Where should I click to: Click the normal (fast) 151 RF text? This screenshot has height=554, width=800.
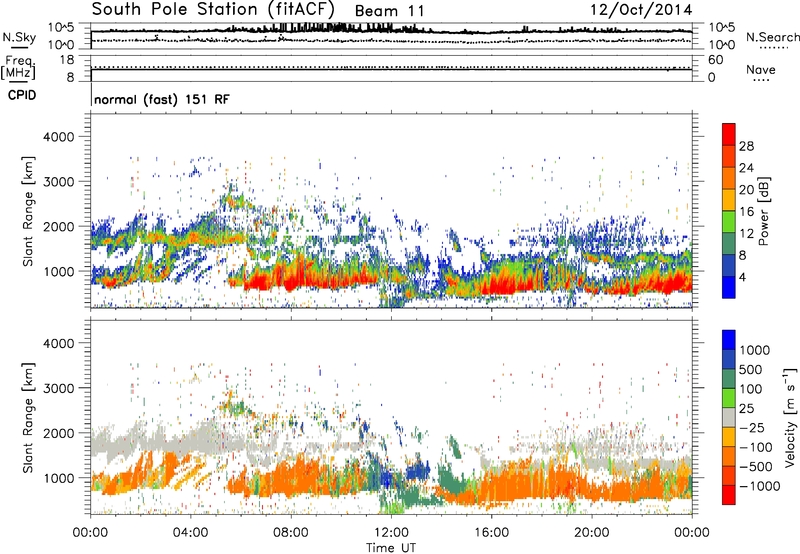click(162, 99)
